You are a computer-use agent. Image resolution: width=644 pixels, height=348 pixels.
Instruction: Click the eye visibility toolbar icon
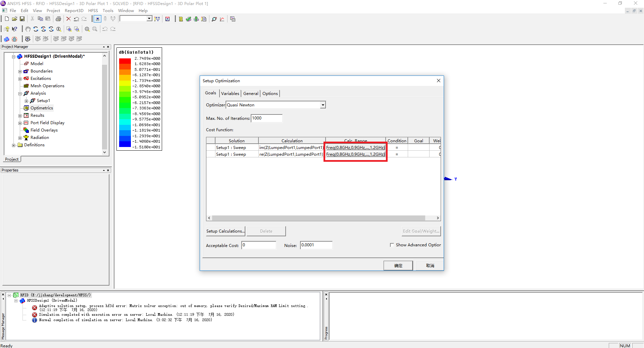point(28,39)
